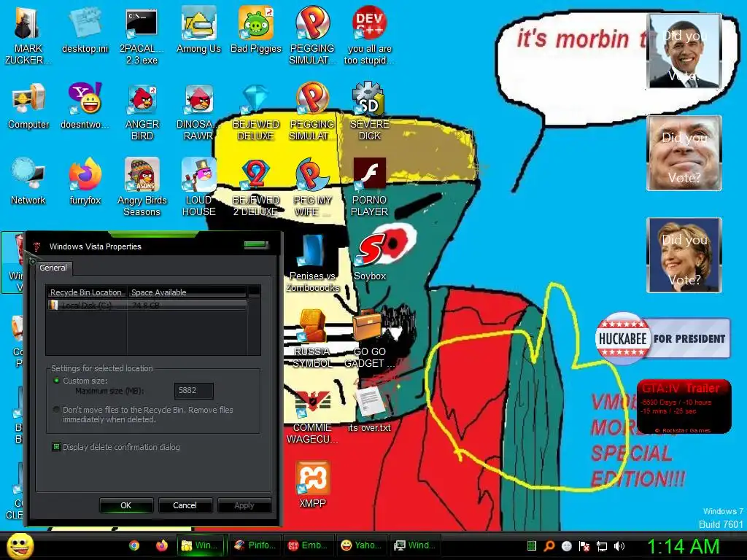The width and height of the screenshot is (747, 560).
Task: Click the Huckabee For President gadget
Action: (x=662, y=338)
